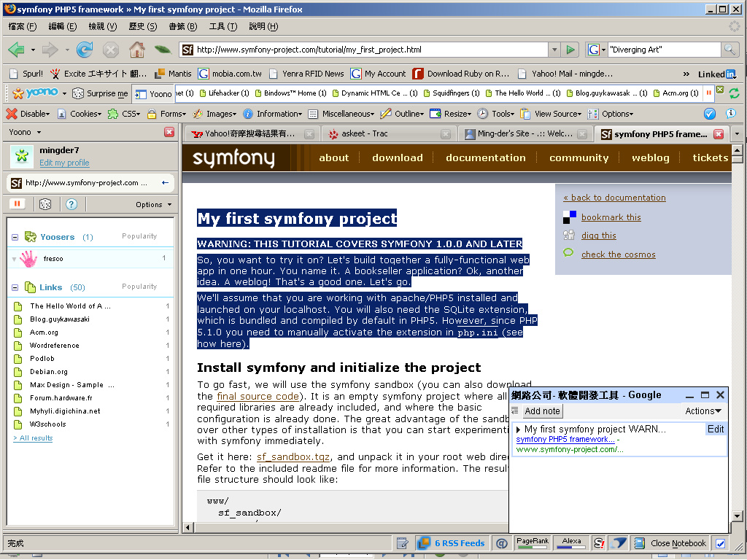Open the CSS dropdown in developer toolbar

coord(124,114)
